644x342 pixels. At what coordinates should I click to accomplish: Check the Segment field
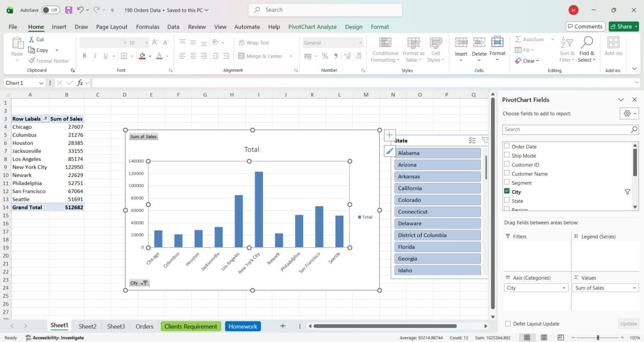tap(507, 183)
